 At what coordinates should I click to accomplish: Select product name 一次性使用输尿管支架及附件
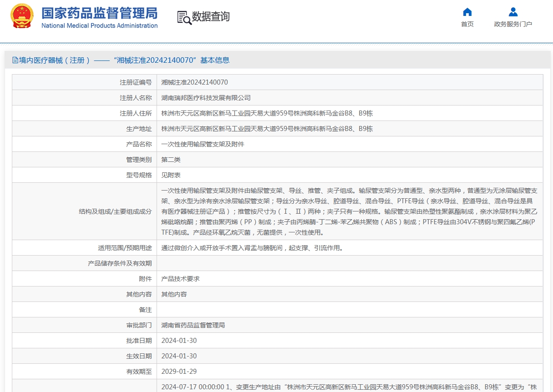click(203, 144)
